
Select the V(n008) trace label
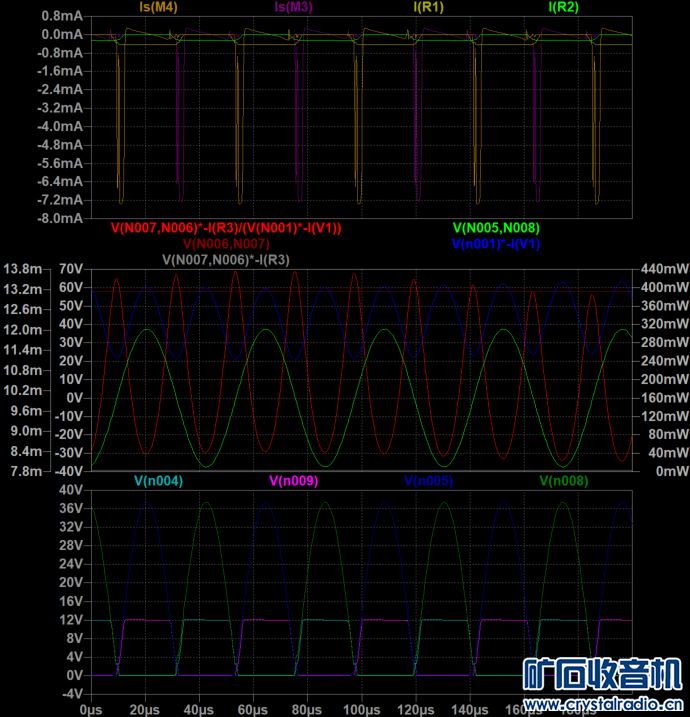[564, 481]
